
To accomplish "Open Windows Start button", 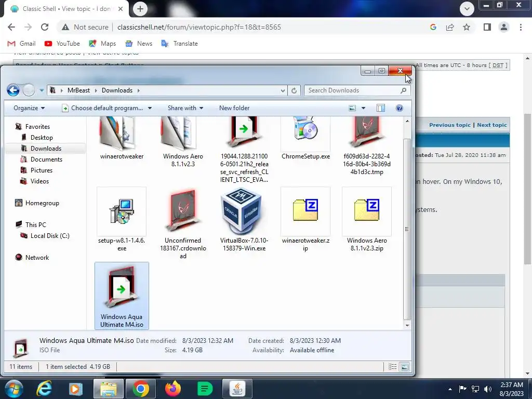I will click(x=14, y=389).
